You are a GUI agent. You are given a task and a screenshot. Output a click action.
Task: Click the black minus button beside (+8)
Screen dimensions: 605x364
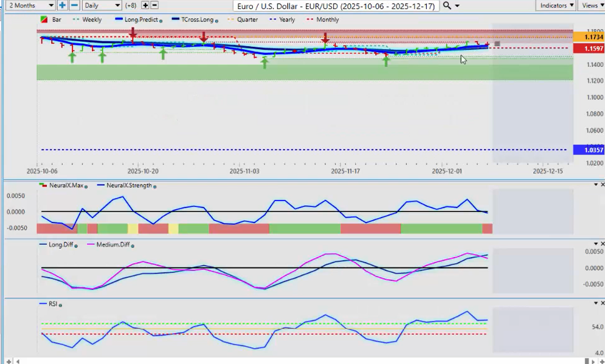pyautogui.click(x=154, y=5)
